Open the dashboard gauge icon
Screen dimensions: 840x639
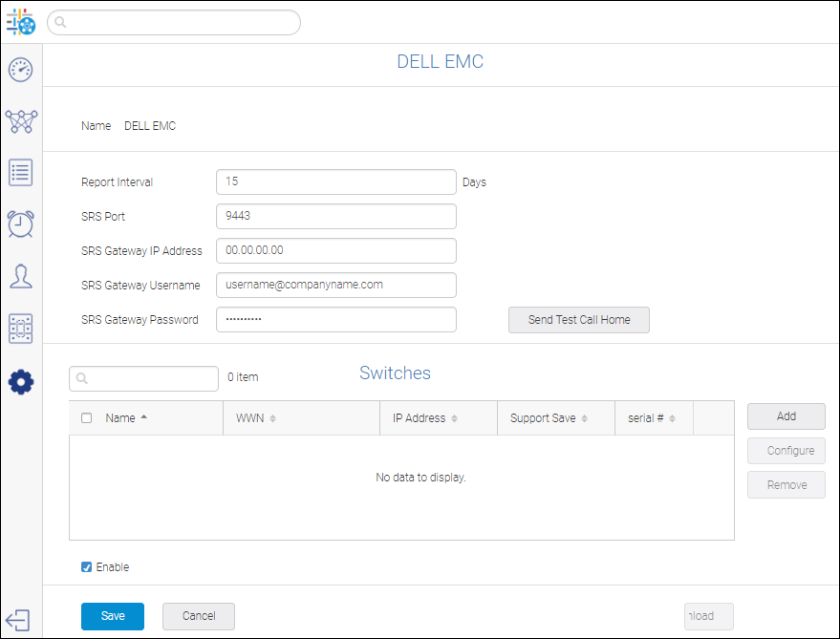click(20, 70)
